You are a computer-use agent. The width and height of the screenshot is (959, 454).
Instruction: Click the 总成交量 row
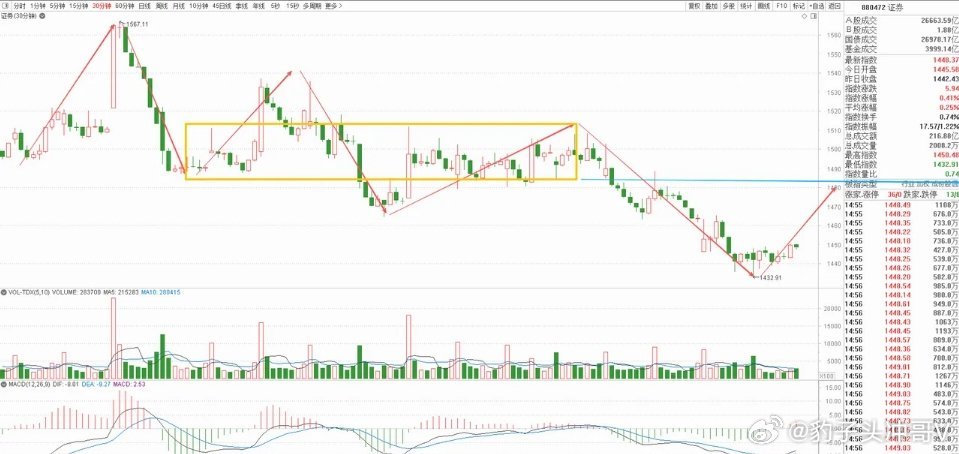902,146
